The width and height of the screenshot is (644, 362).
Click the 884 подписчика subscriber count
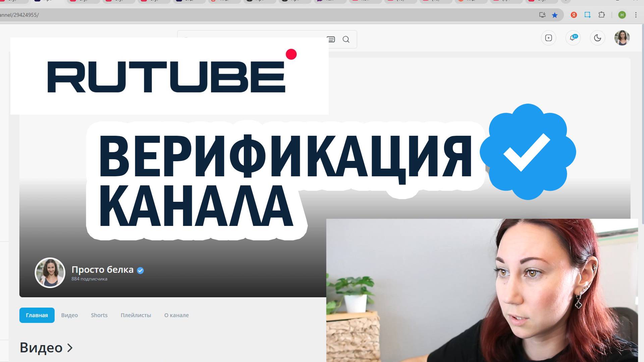tap(89, 279)
